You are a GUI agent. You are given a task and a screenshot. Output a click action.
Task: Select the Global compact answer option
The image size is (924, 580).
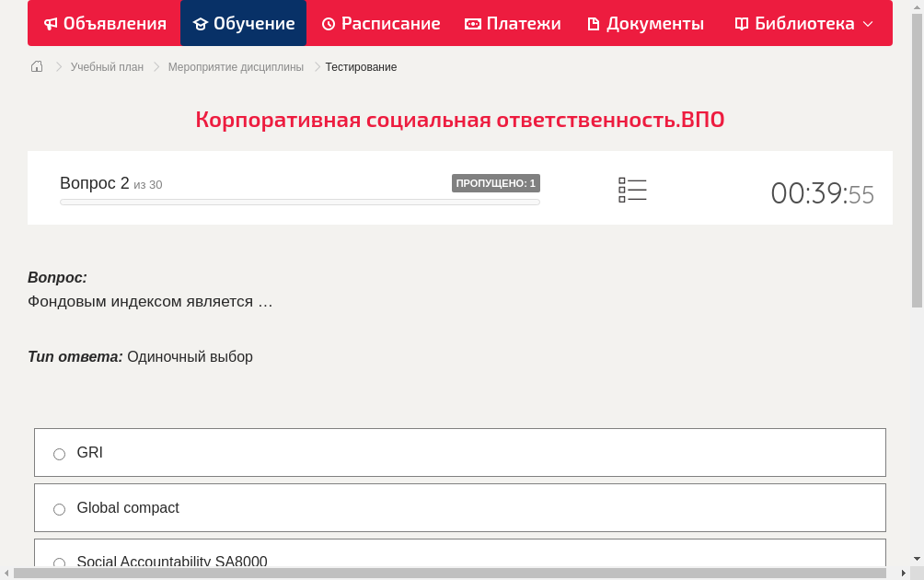pyautogui.click(x=59, y=508)
